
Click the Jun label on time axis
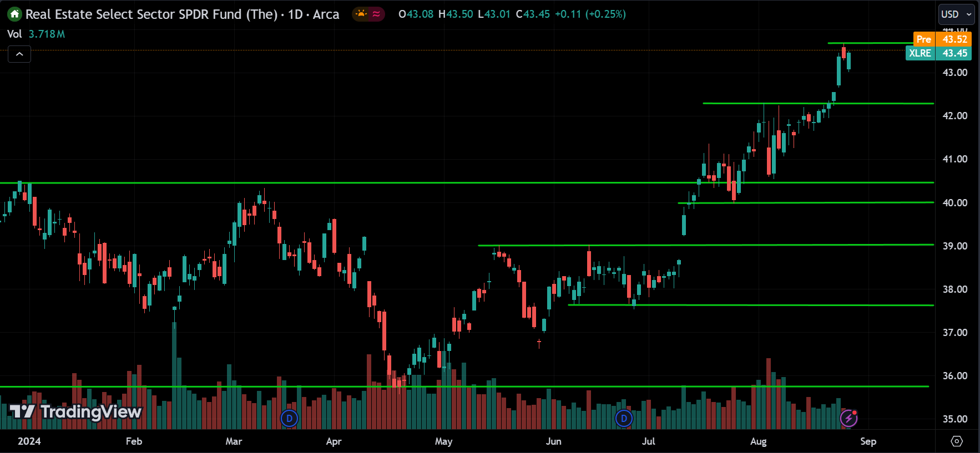point(553,441)
